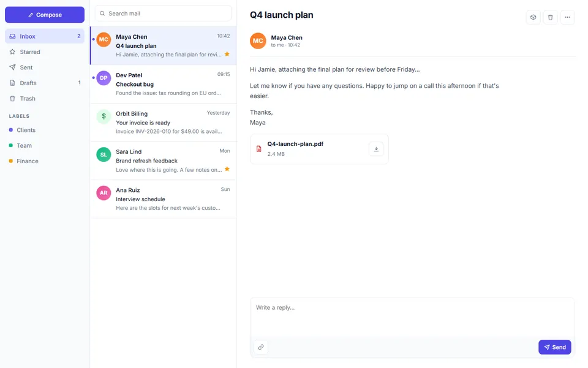Click the Inbox unread count 2

(x=79, y=36)
